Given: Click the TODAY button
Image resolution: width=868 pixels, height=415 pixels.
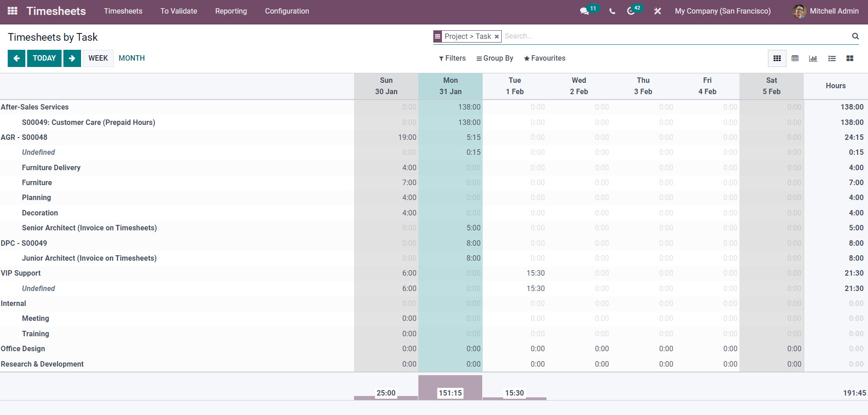Looking at the screenshot, I should [44, 58].
